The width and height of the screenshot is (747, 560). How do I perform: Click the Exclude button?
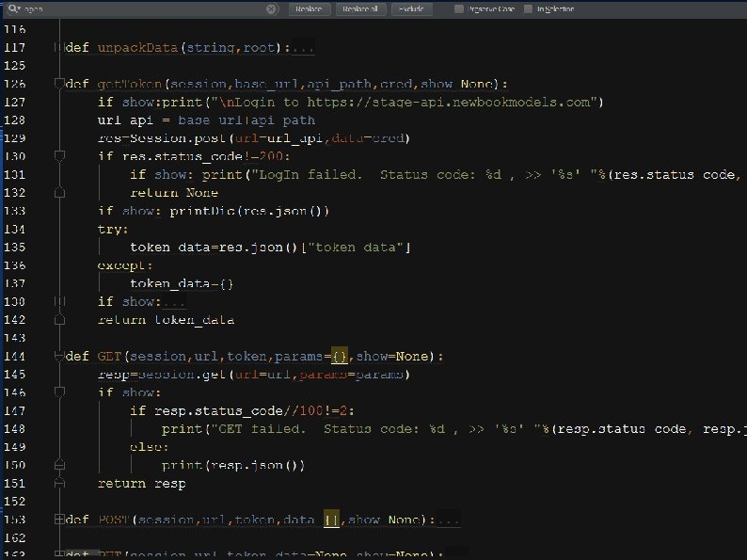[412, 8]
